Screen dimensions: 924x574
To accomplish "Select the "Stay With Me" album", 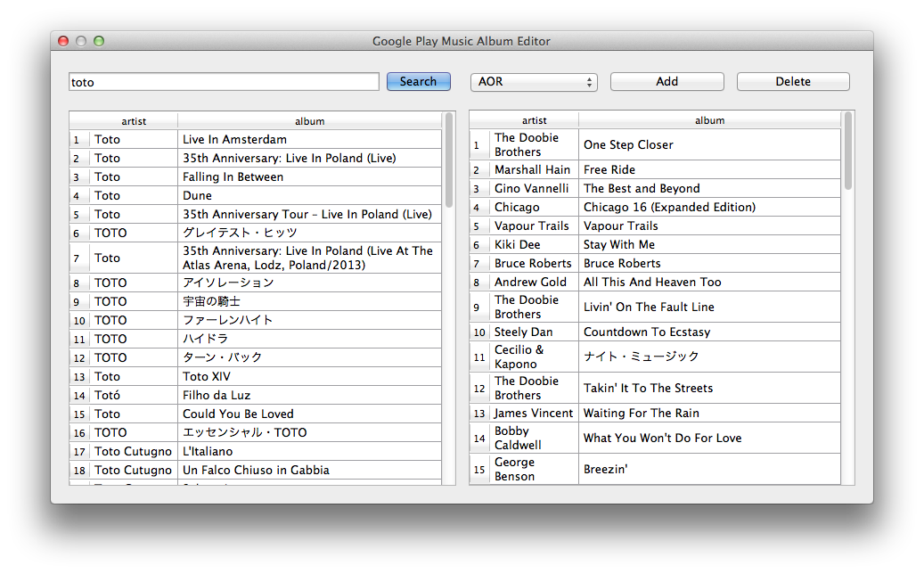I will pyautogui.click(x=709, y=244).
